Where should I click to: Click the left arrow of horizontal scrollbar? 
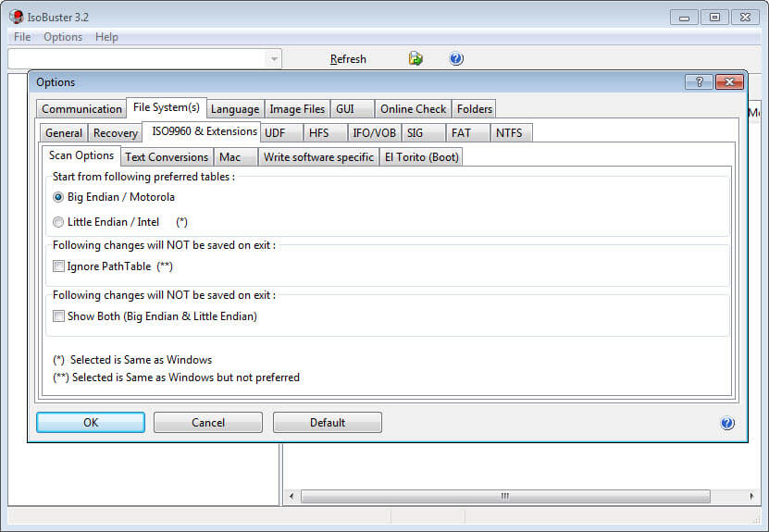point(291,496)
